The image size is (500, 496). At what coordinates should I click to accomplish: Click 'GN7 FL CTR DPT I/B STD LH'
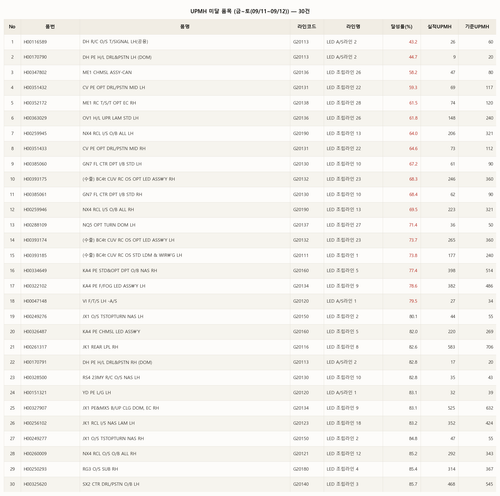[112, 164]
